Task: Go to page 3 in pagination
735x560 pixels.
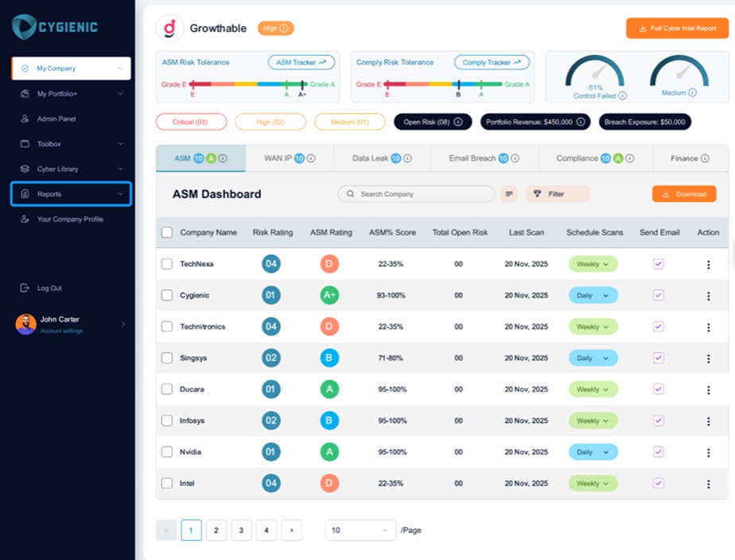Action: point(241,530)
